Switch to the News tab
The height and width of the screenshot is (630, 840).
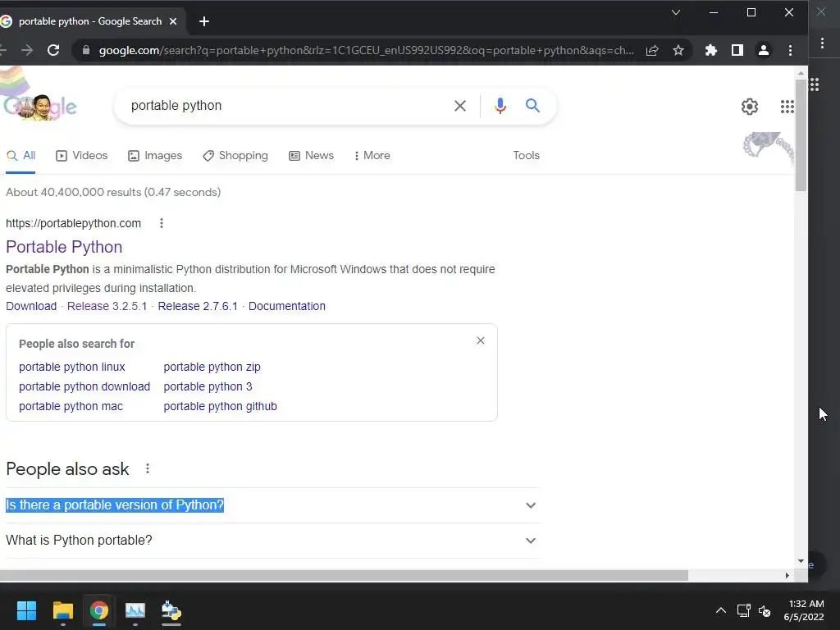[x=311, y=155]
